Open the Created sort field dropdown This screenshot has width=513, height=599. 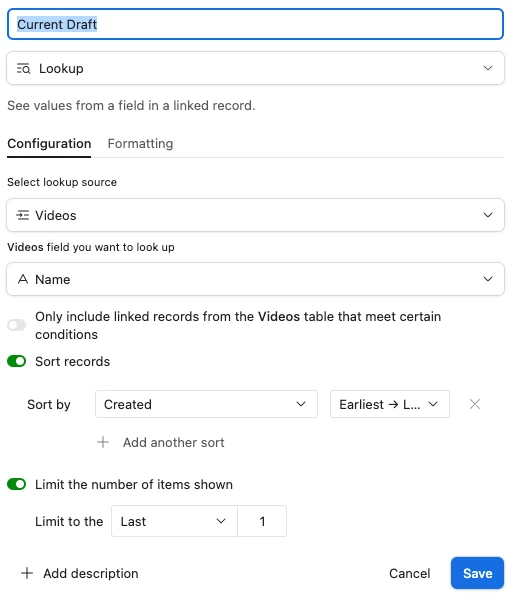coord(206,404)
